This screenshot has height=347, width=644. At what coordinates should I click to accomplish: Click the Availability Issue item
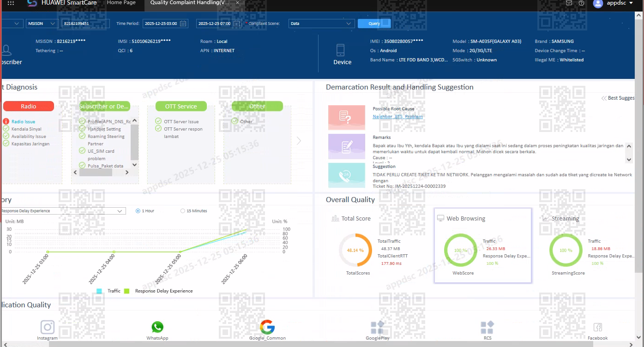29,137
